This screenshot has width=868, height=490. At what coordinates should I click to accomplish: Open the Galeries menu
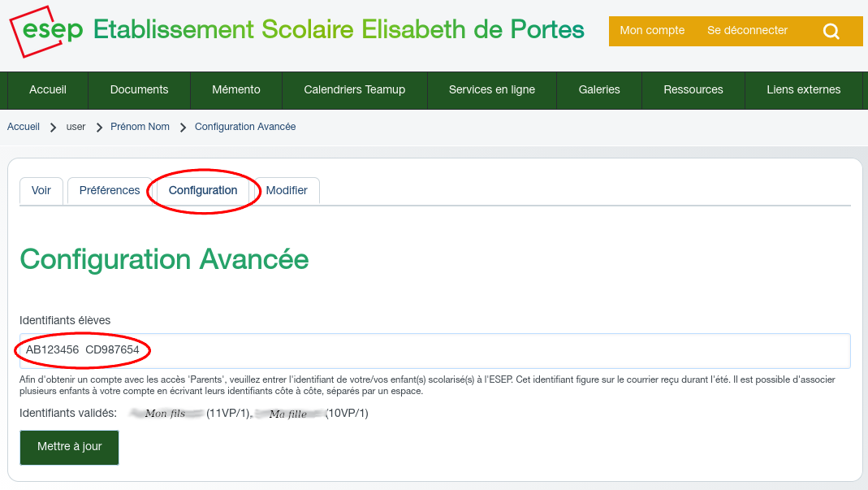pyautogui.click(x=599, y=90)
